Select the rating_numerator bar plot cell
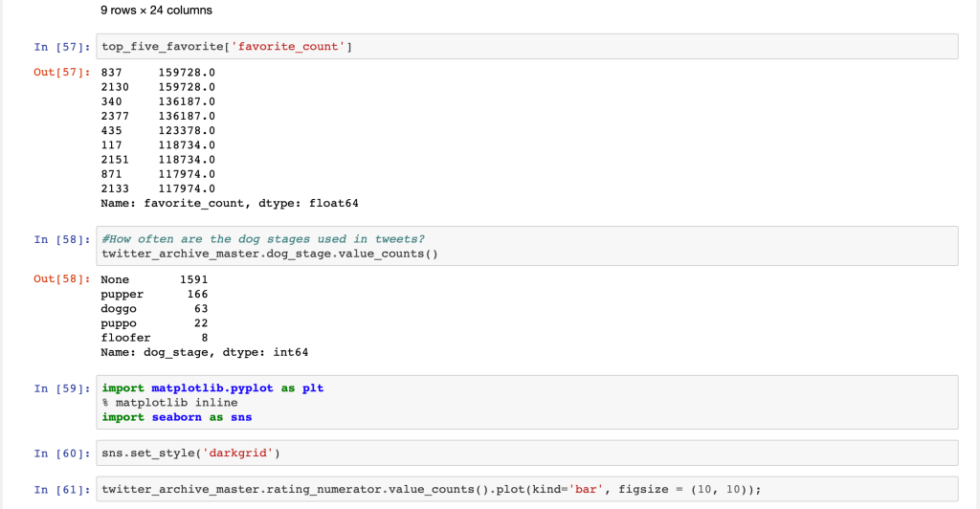Image resolution: width=980 pixels, height=509 pixels. click(526, 490)
